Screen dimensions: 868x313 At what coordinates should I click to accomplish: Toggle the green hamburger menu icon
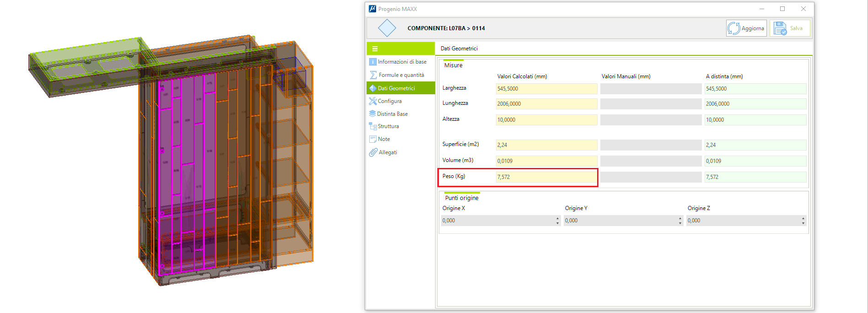(375, 49)
